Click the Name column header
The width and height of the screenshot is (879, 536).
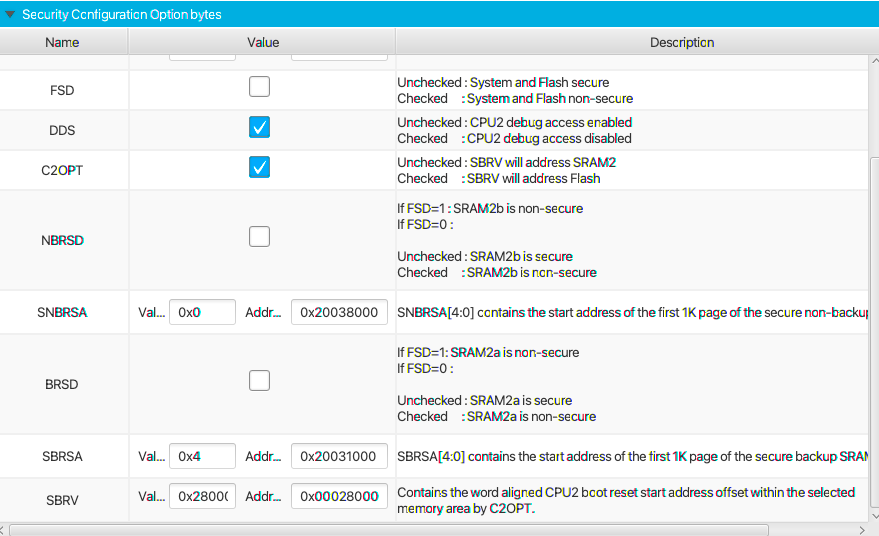(x=62, y=42)
